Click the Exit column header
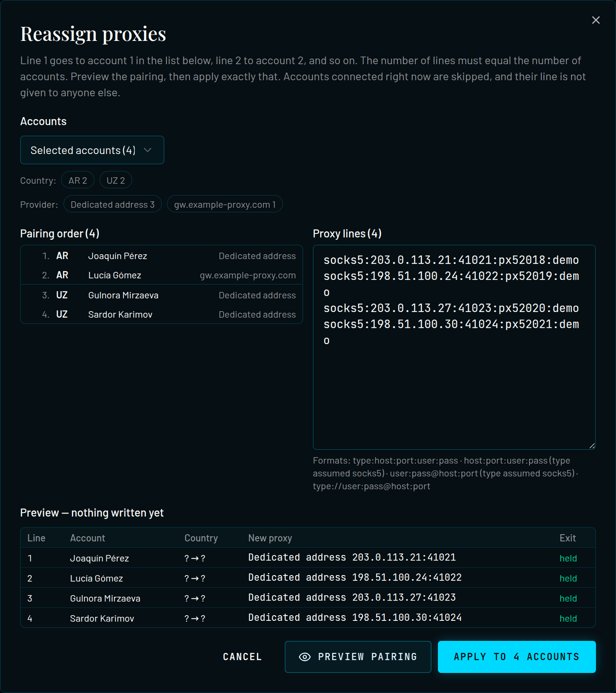The height and width of the screenshot is (693, 616). [568, 538]
